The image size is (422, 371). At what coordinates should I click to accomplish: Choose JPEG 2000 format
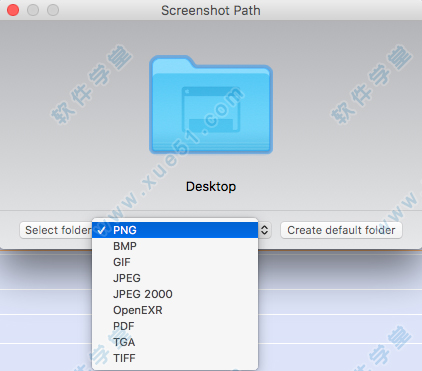pyautogui.click(x=175, y=294)
